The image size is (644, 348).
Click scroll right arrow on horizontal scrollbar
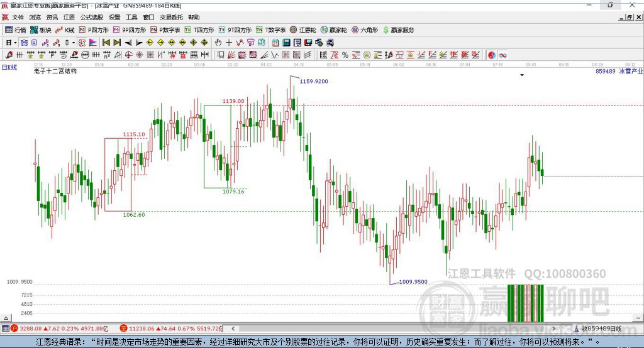pyautogui.click(x=553, y=329)
